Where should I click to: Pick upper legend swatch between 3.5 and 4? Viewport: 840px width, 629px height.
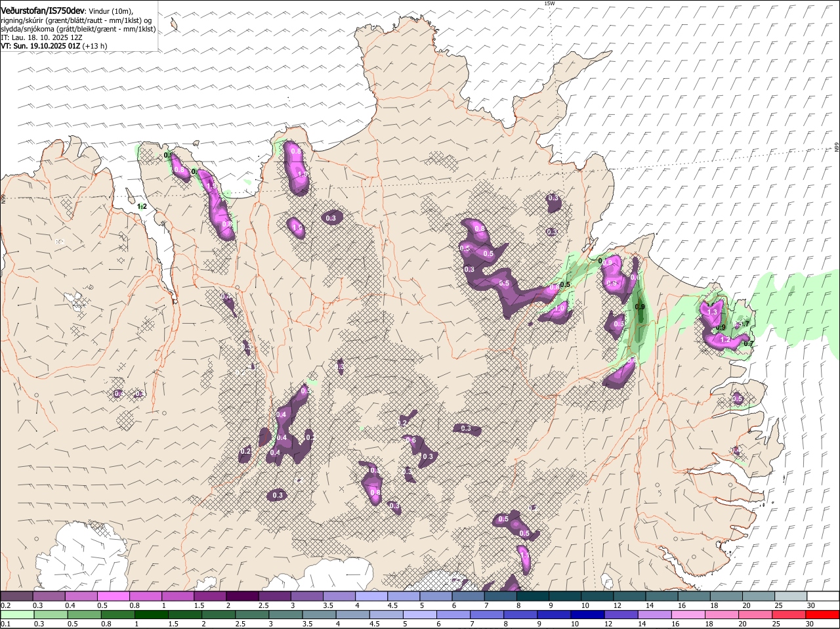[x=339, y=596]
